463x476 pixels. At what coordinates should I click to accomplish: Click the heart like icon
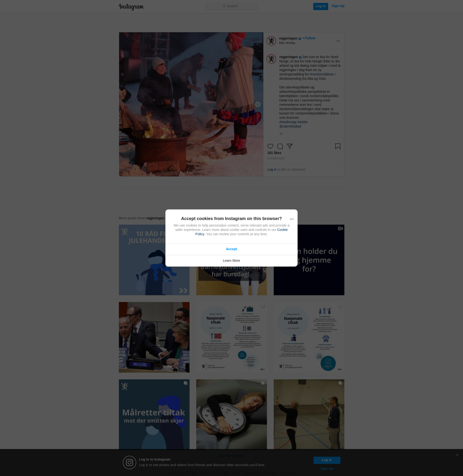click(x=270, y=146)
